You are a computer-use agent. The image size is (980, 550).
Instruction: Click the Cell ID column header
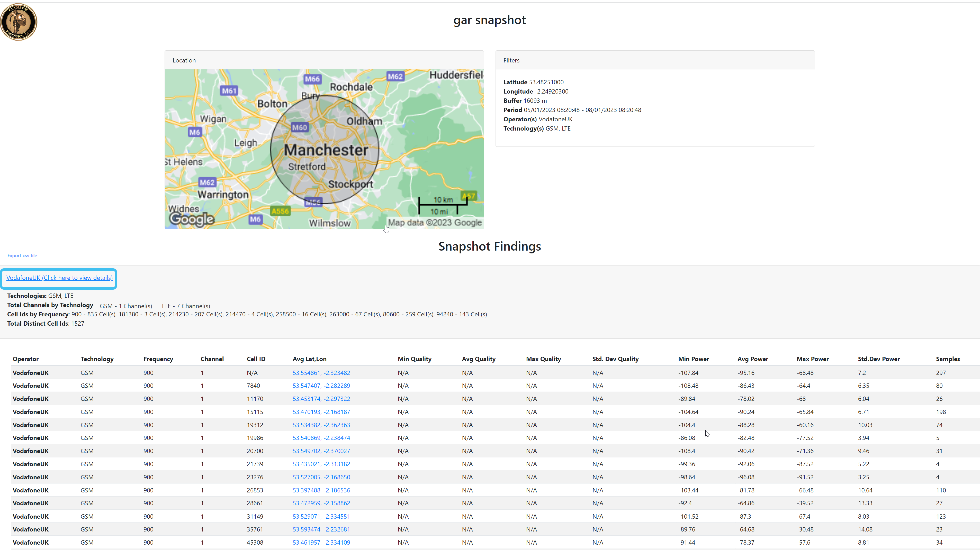(x=256, y=359)
